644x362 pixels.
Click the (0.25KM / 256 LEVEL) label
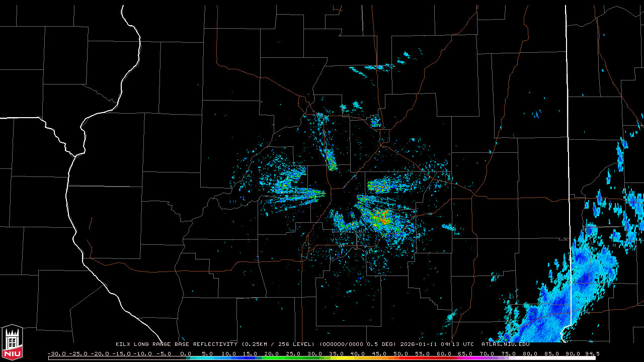(x=278, y=344)
